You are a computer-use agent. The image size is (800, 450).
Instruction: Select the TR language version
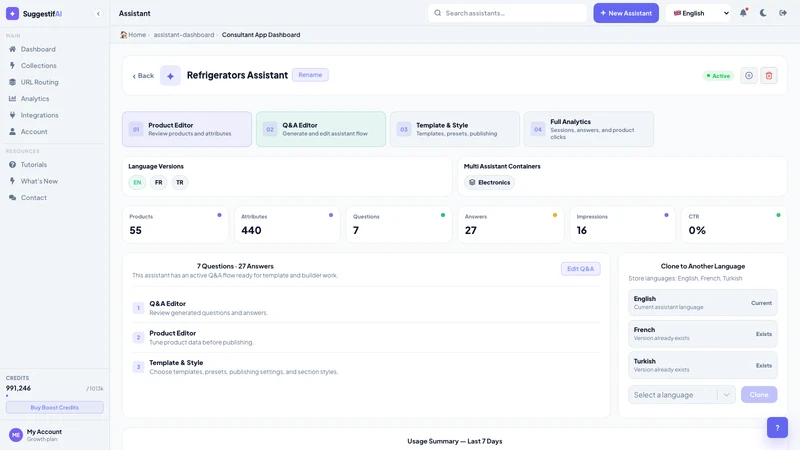[x=180, y=182]
